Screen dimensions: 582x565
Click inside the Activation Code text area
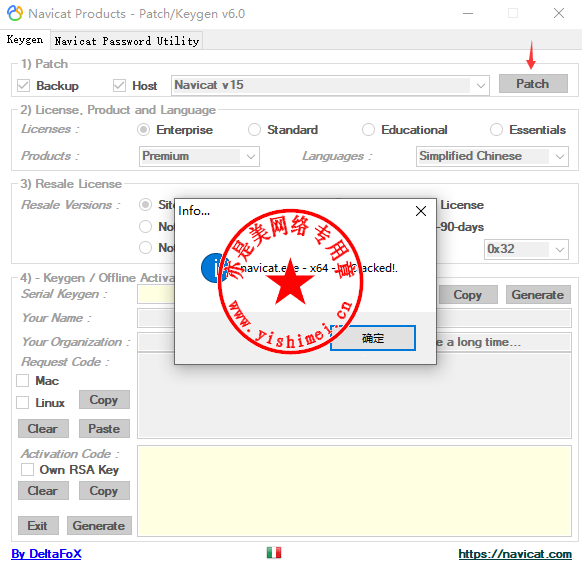(x=354, y=491)
